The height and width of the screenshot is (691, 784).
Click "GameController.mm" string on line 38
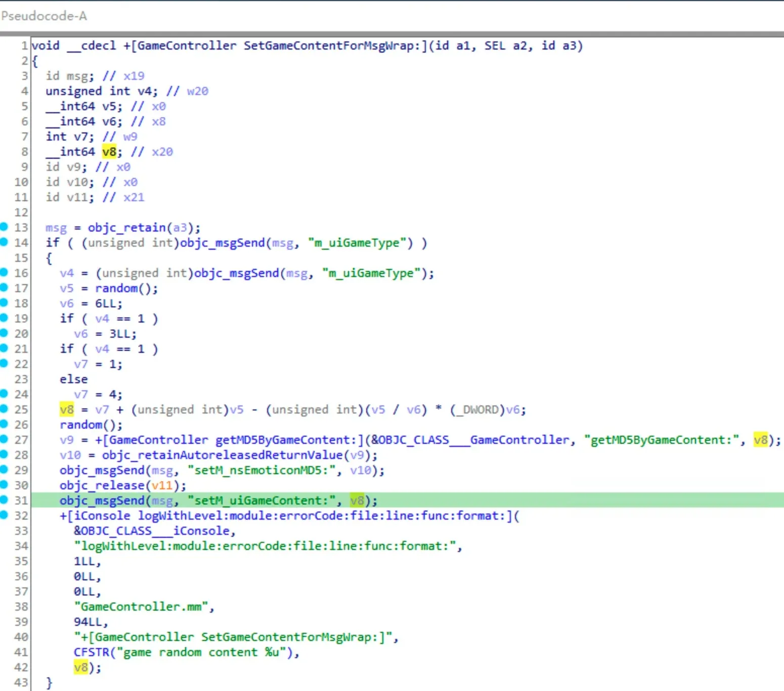[x=141, y=607]
